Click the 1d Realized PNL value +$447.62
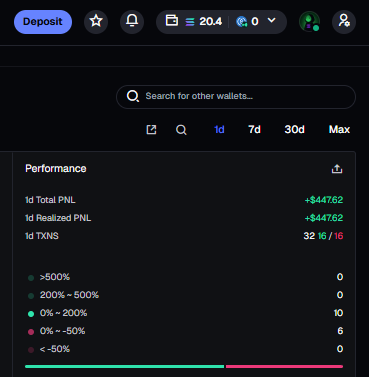369x377 pixels. pos(324,218)
